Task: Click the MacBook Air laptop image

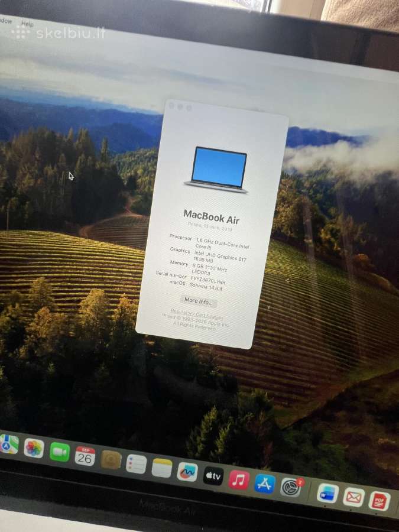Action: point(217,170)
